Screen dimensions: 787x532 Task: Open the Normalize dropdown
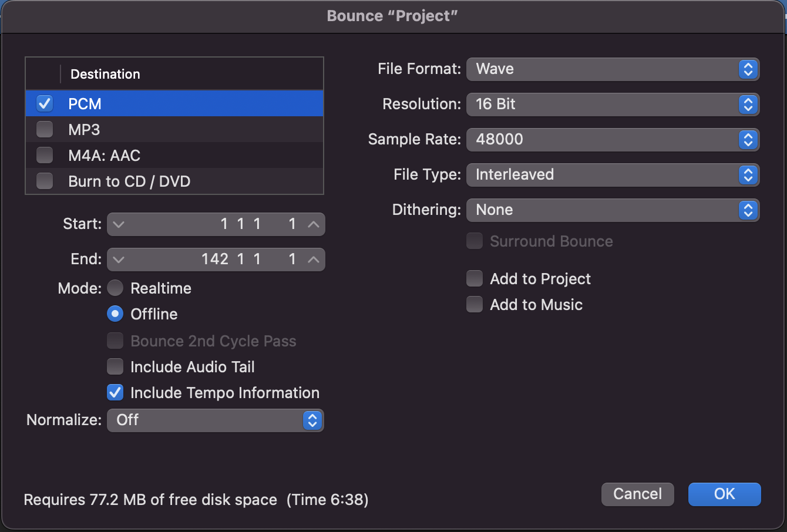215,420
